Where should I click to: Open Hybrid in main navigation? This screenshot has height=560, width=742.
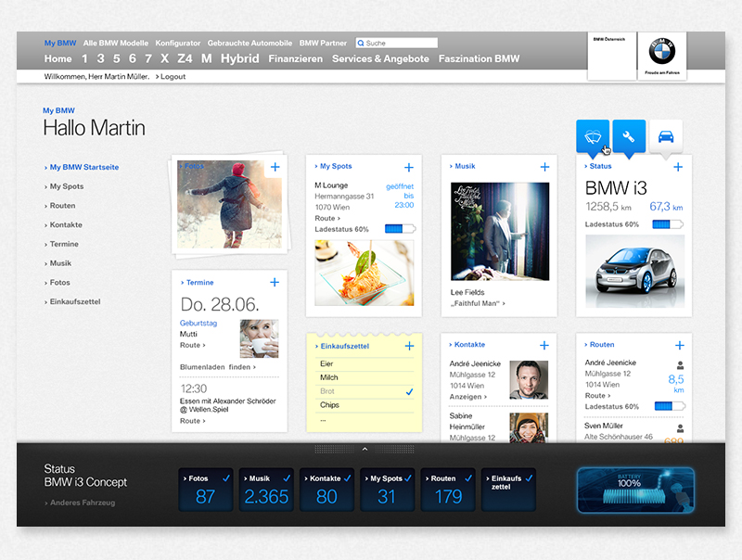239,58
